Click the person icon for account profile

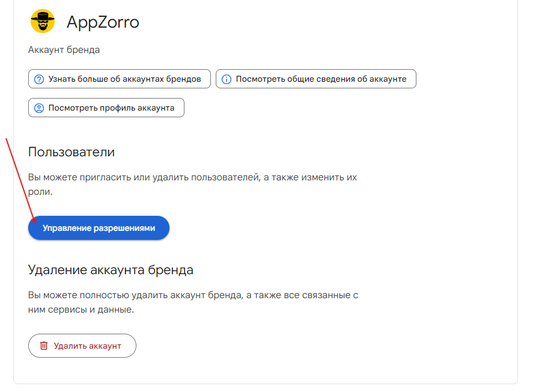click(39, 108)
